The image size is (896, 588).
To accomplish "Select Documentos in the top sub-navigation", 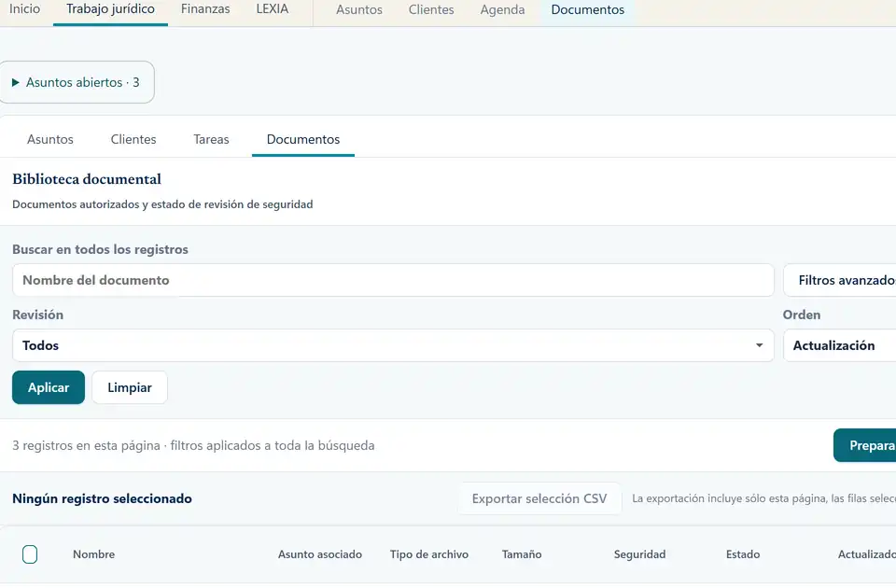I will tap(587, 9).
